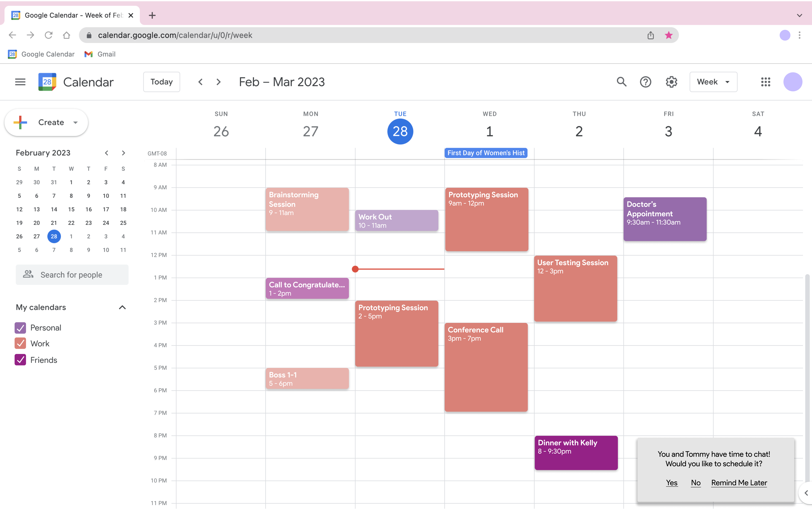Uncheck the Personal calendar checkbox
The height and width of the screenshot is (510, 812).
coord(20,328)
